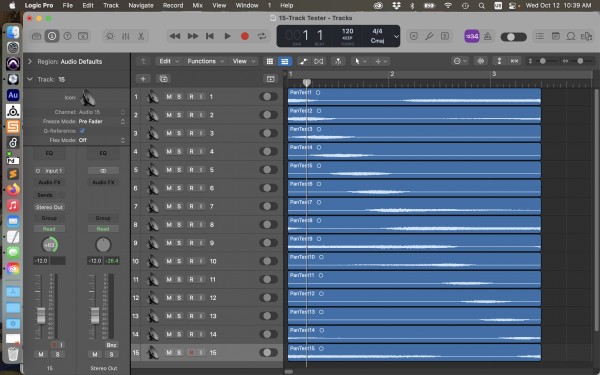
Task: Open the Left-click pointer tool menu
Action: [360, 61]
